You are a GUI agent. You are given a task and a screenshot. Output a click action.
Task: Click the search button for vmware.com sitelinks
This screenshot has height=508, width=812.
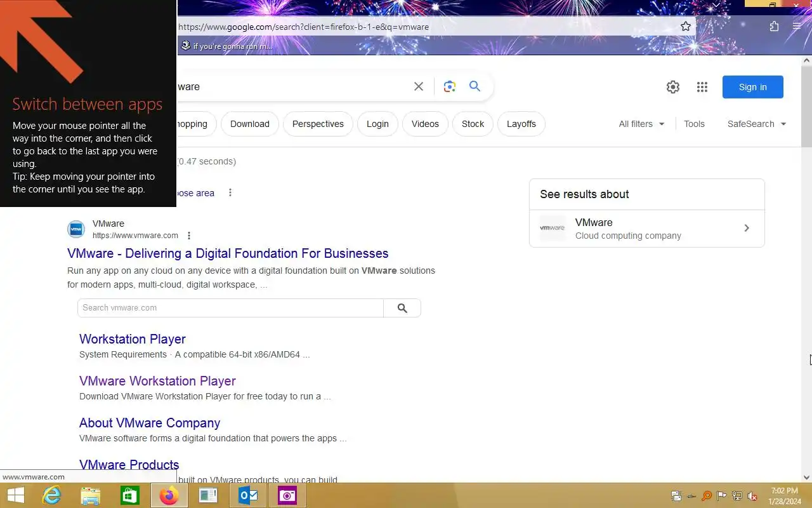(x=402, y=308)
